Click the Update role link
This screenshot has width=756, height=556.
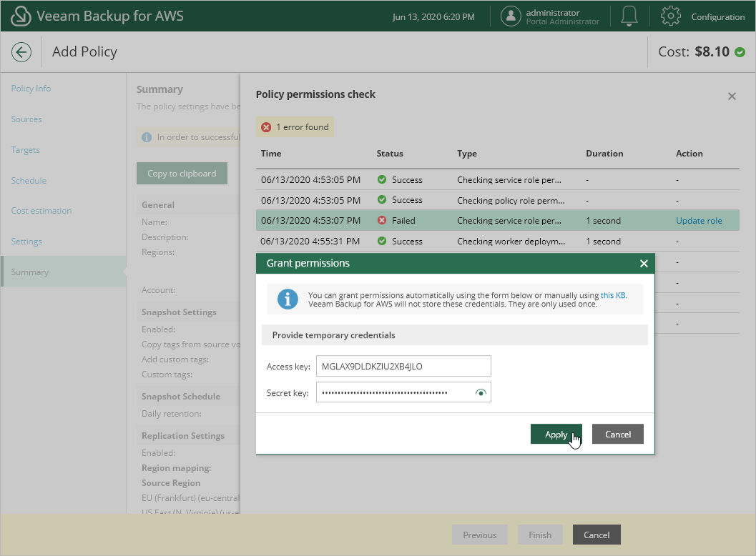pos(699,221)
